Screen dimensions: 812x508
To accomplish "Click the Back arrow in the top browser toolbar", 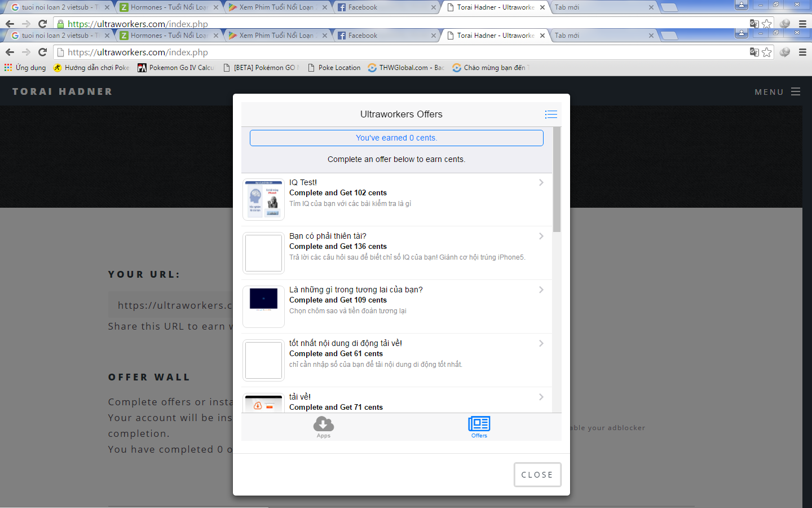I will pyautogui.click(x=10, y=24).
